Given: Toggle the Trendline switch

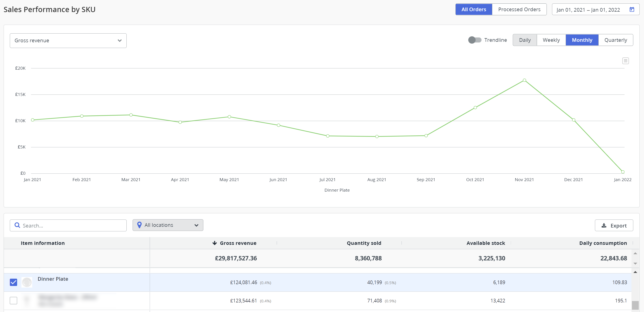Looking at the screenshot, I should 474,40.
